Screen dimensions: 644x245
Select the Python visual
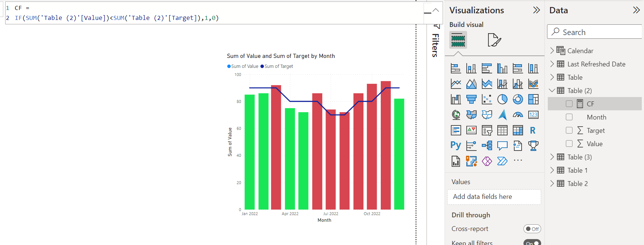(x=456, y=145)
